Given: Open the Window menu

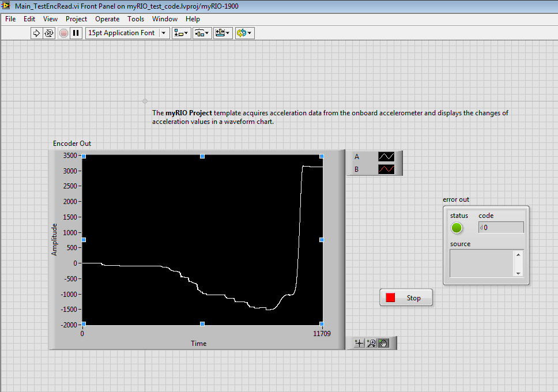Looking at the screenshot, I should tap(165, 19).
